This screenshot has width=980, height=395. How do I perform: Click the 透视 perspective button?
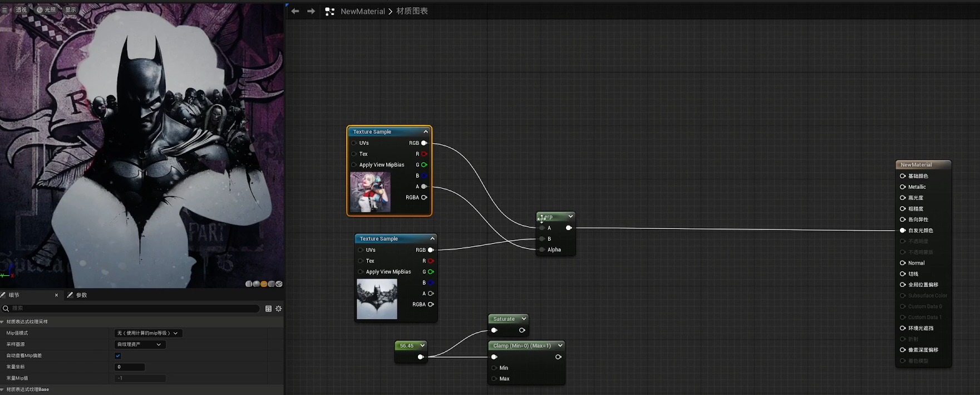[21, 9]
